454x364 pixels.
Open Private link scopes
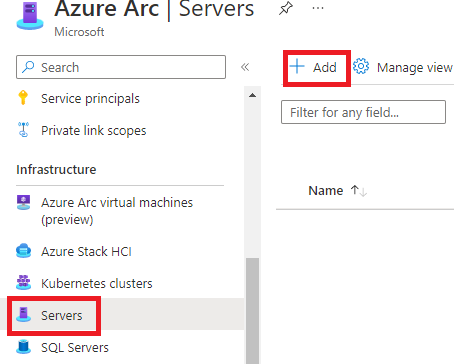coord(94,131)
